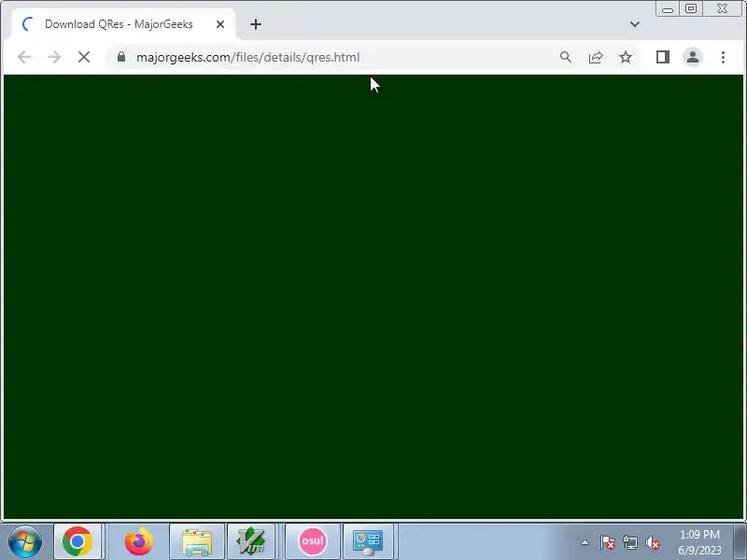The image size is (747, 560).
Task: Click the majorgeeks.com address bar URL
Action: coord(247,57)
